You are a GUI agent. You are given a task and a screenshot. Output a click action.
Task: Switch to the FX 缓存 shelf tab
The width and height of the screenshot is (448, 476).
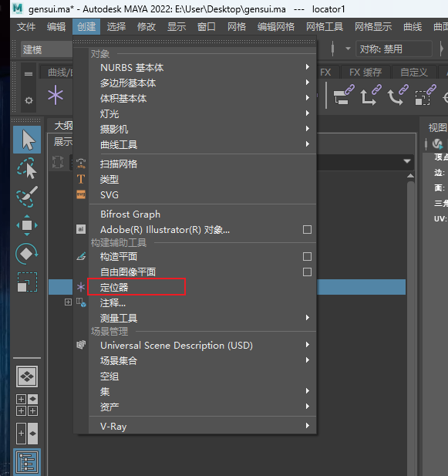365,73
